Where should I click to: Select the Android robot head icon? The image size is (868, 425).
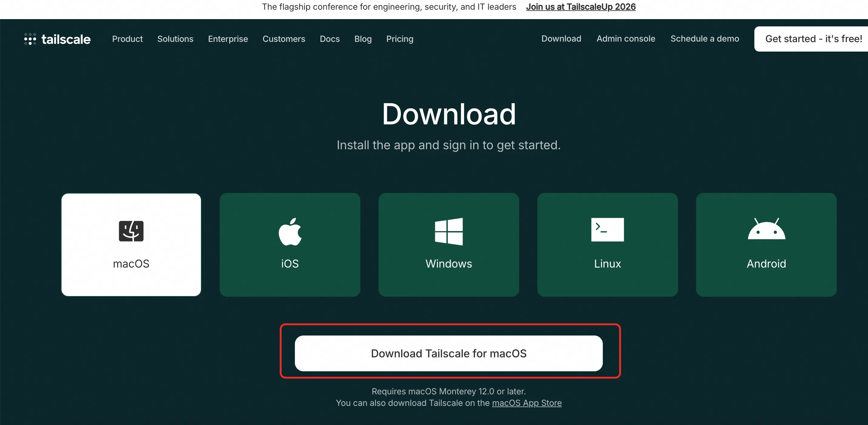766,229
